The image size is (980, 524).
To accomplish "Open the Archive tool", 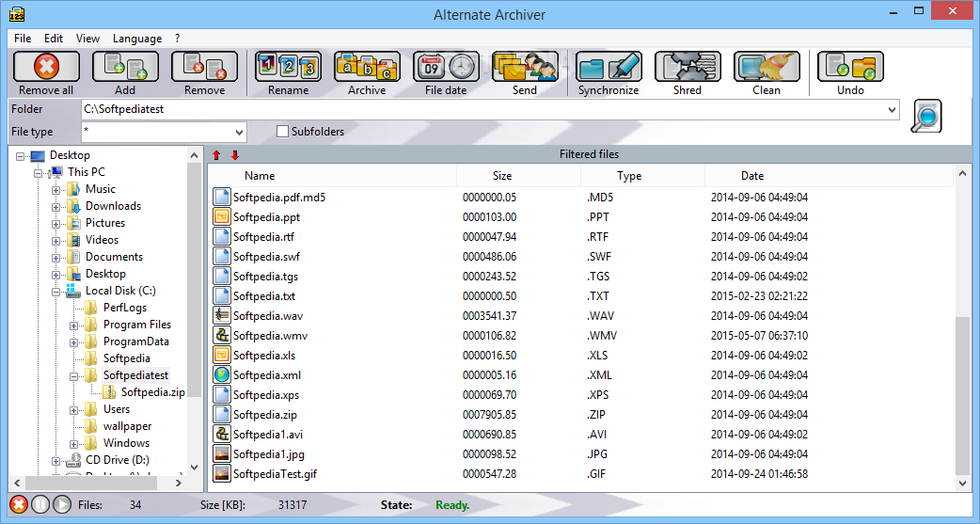I will coord(367,66).
